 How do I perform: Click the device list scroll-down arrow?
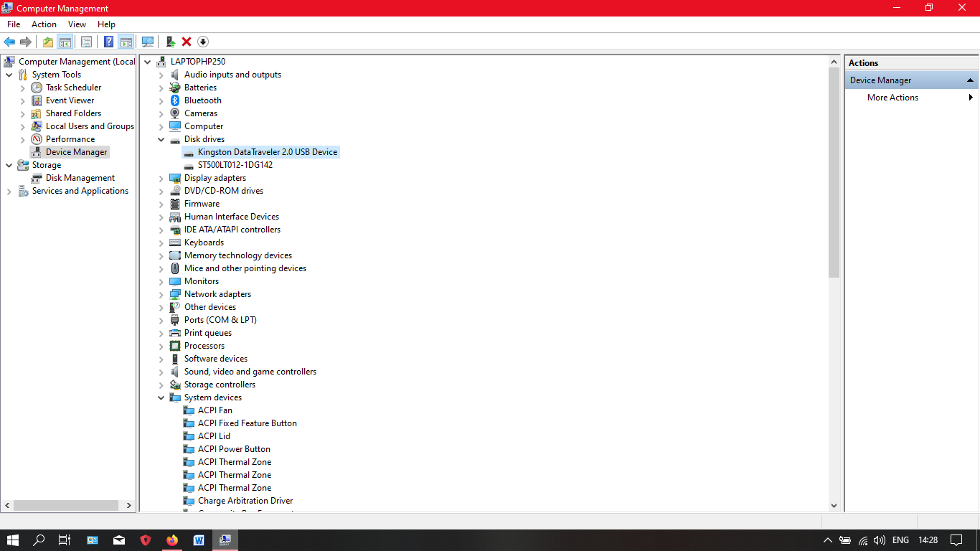tap(834, 505)
